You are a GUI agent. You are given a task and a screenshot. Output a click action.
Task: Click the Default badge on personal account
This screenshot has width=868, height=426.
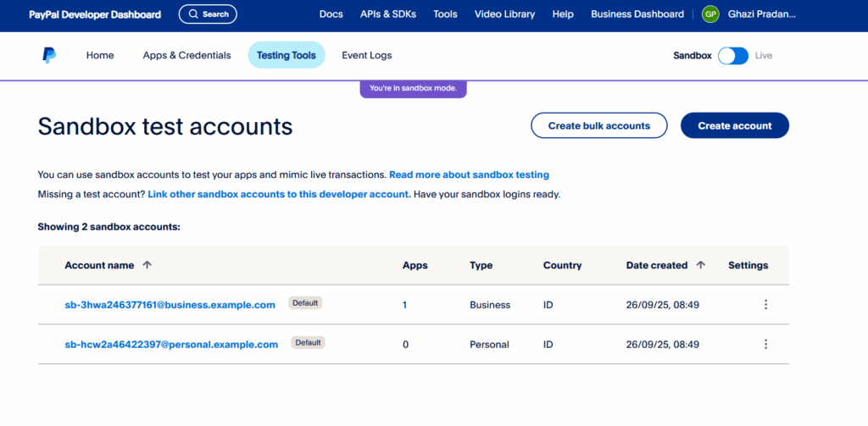pos(308,342)
